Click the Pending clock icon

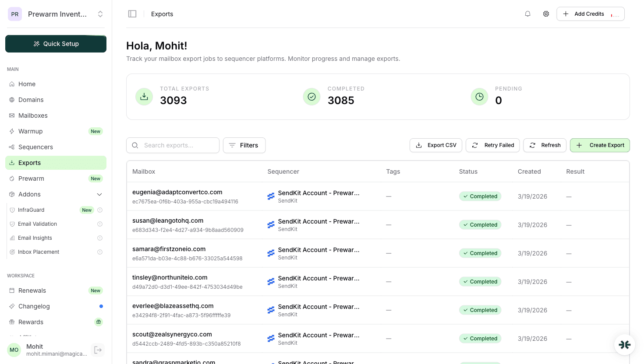[x=479, y=96]
